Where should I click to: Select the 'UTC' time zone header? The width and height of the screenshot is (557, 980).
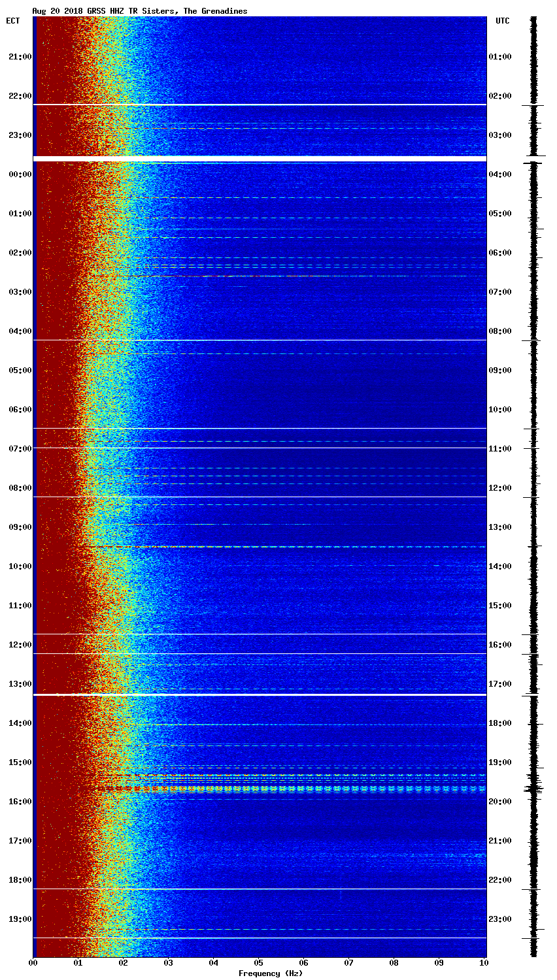pyautogui.click(x=502, y=21)
